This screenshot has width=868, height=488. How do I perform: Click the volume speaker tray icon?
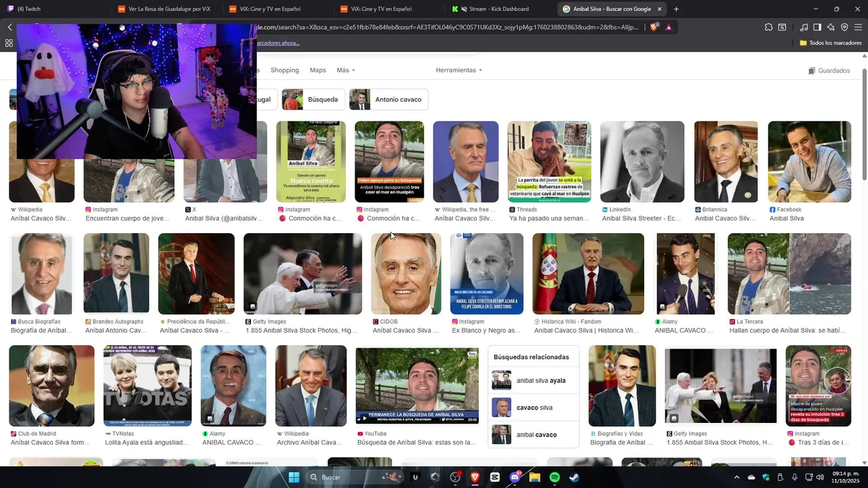click(x=821, y=477)
